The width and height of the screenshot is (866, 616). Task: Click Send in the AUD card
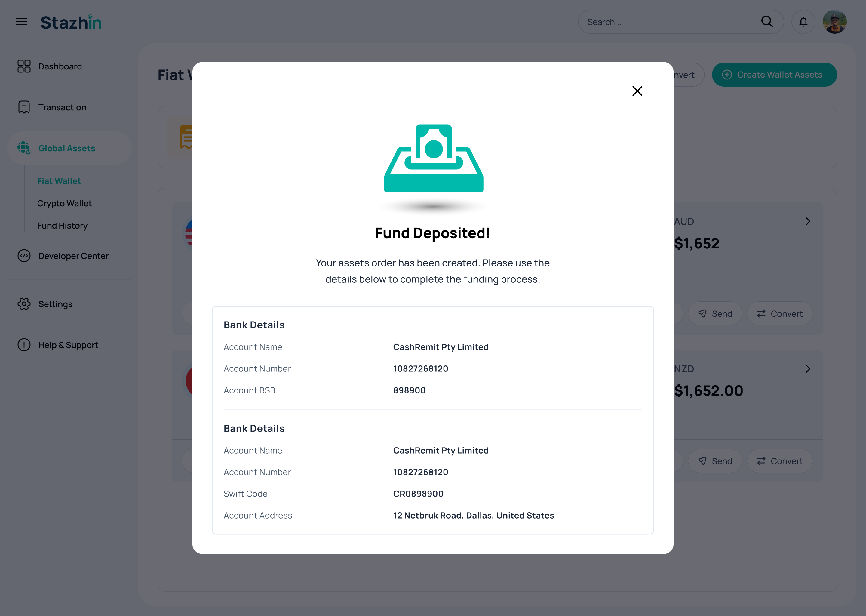tap(715, 314)
